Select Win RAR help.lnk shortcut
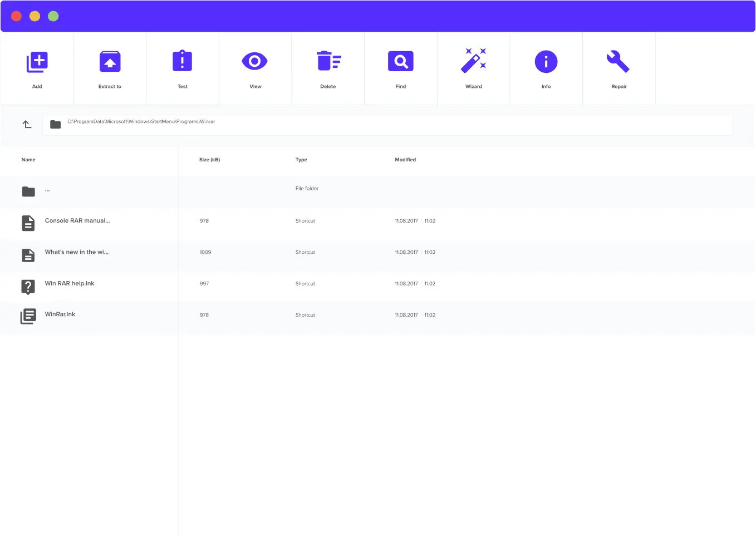The height and width of the screenshot is (537, 756). point(70,284)
